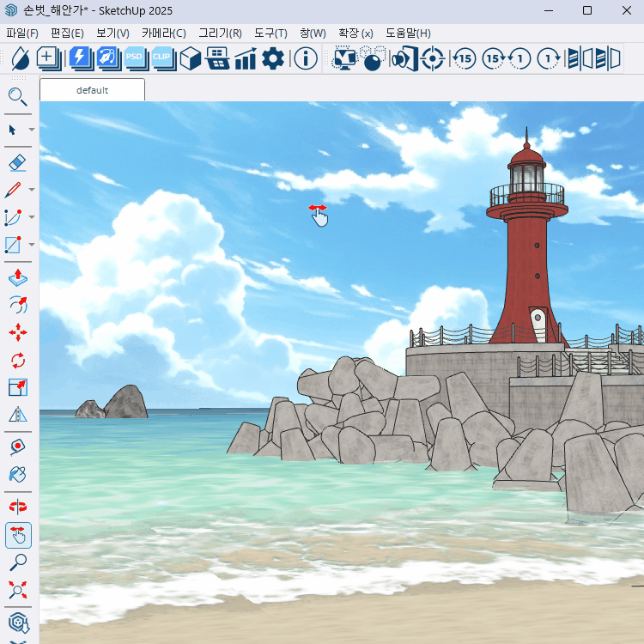The width and height of the screenshot is (644, 644).
Task: Open the gear settings icon in top toolbar
Action: click(x=273, y=58)
